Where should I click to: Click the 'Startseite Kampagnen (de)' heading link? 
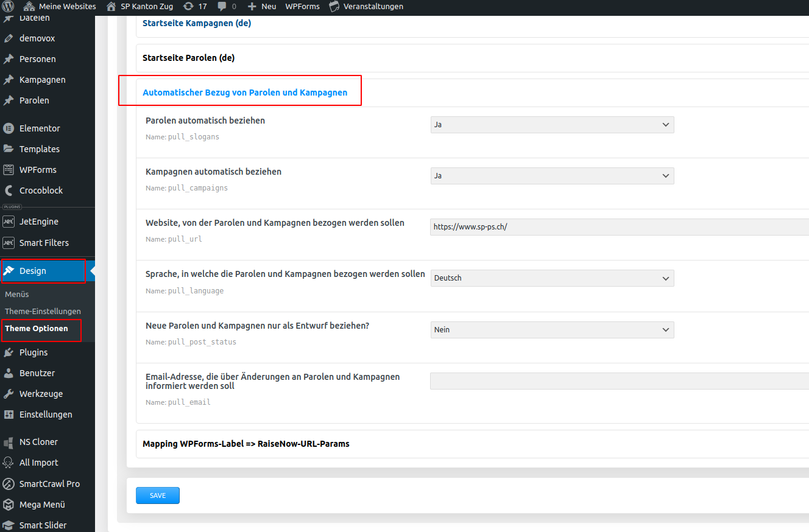coord(196,23)
